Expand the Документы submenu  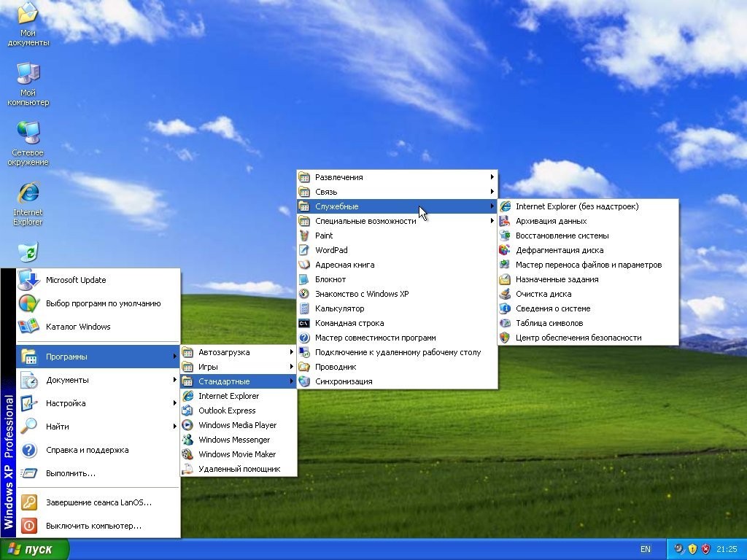[98, 380]
